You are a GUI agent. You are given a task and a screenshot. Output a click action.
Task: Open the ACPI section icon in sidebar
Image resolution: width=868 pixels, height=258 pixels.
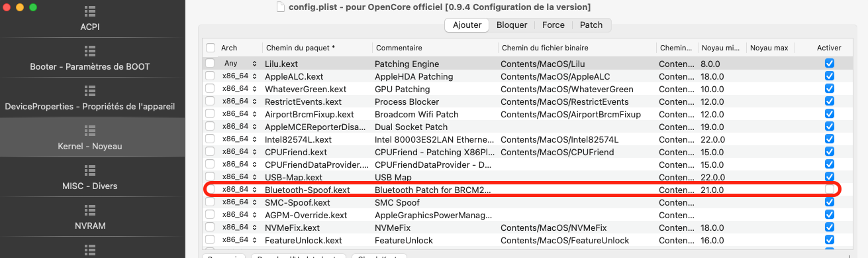[90, 12]
